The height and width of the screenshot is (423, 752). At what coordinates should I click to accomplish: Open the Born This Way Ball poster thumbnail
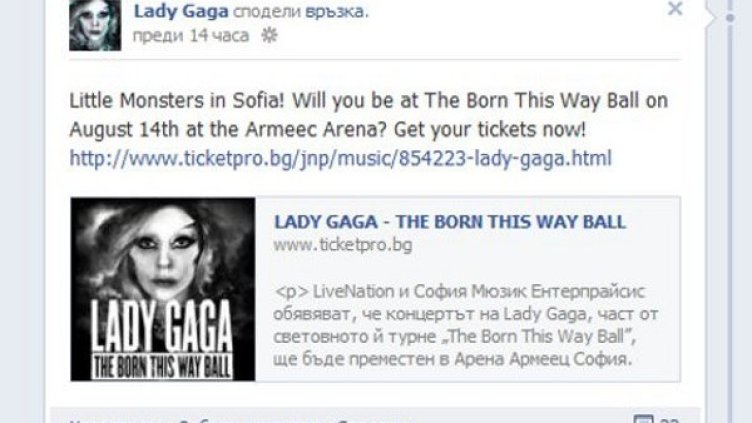(x=163, y=289)
